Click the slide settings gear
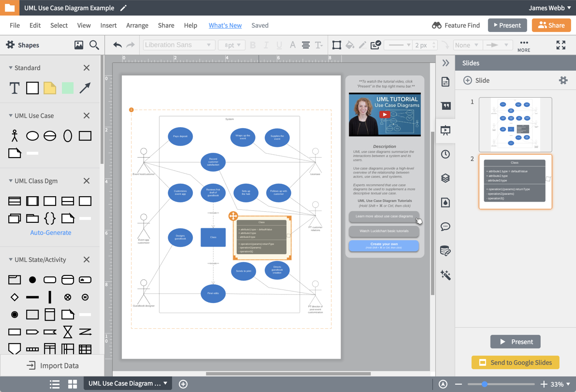Viewport: 576px width, 392px height. (563, 80)
